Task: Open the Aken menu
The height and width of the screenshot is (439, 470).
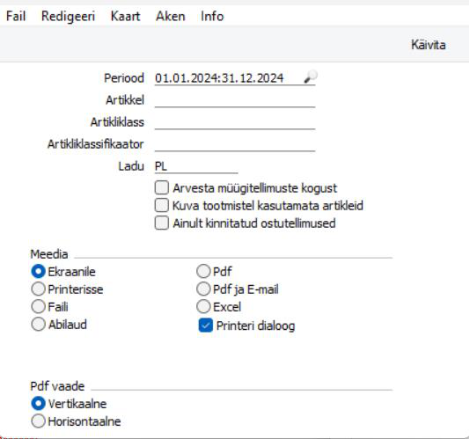Action: (170, 16)
